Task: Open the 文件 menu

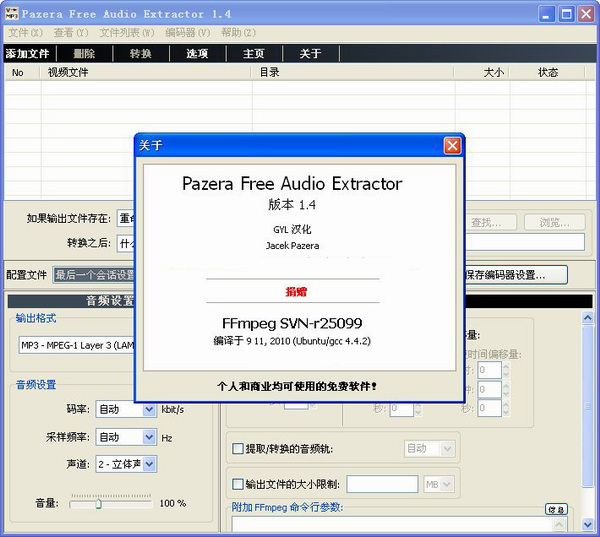Action: point(25,33)
